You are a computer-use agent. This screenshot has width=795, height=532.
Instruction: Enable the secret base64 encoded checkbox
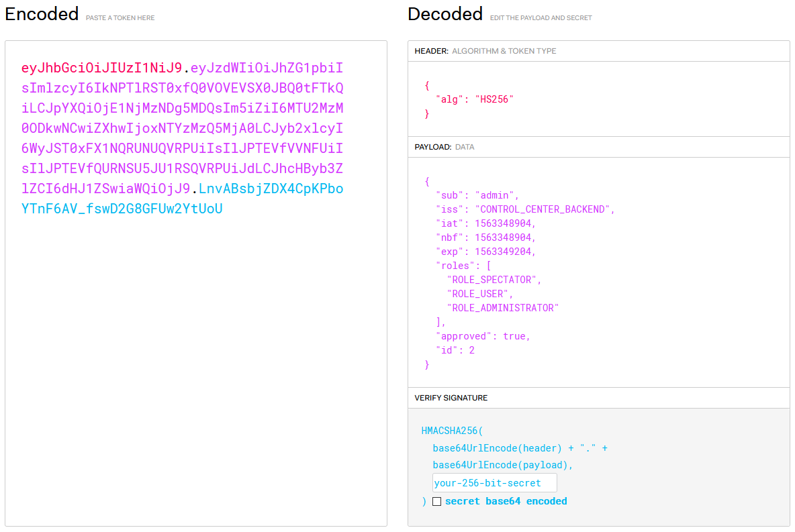pyautogui.click(x=436, y=502)
